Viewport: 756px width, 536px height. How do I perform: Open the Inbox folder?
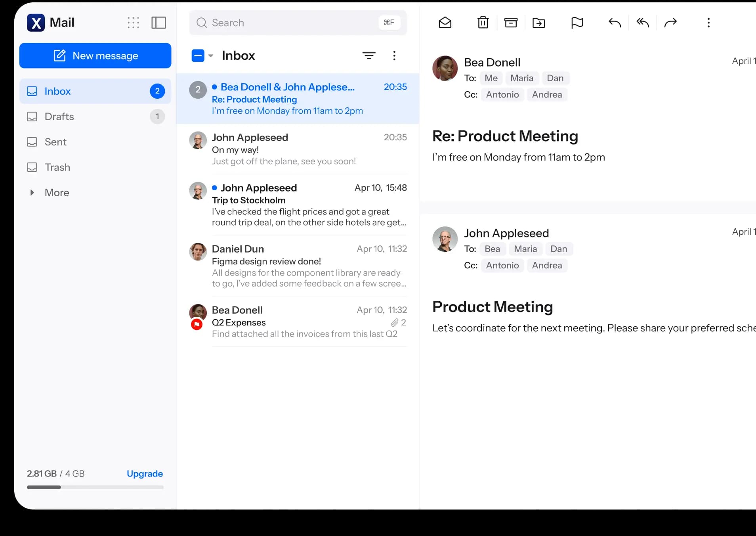(95, 91)
